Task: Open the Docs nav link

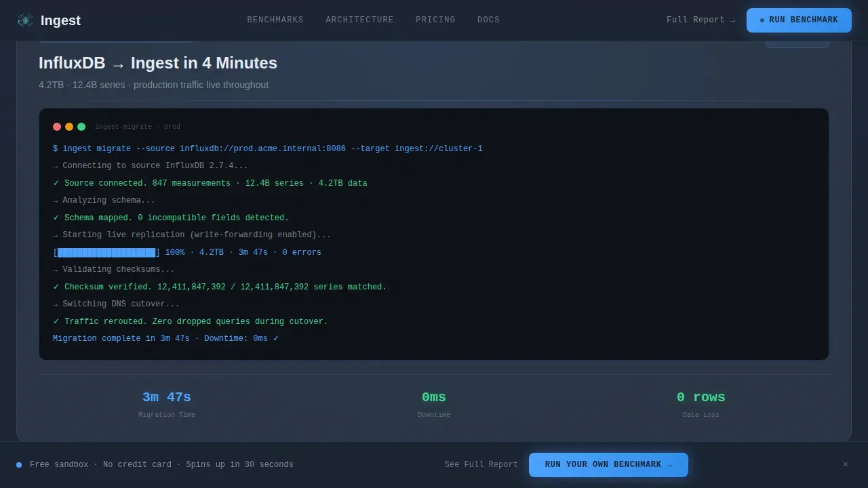Action: coord(488,20)
